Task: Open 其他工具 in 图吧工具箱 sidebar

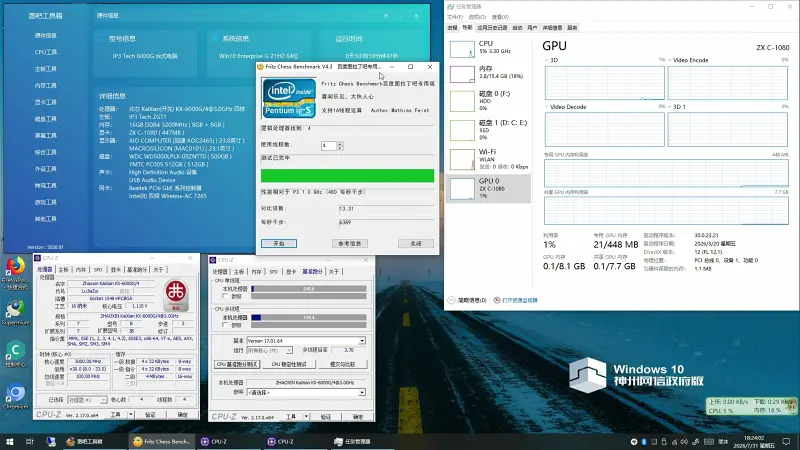Action: pyautogui.click(x=45, y=219)
